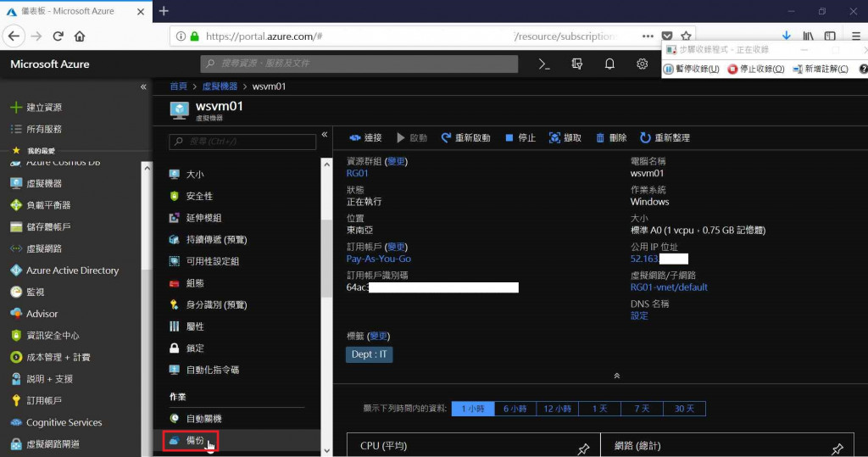Select the 6 小時 time range
The image size is (868, 457).
pyautogui.click(x=515, y=409)
